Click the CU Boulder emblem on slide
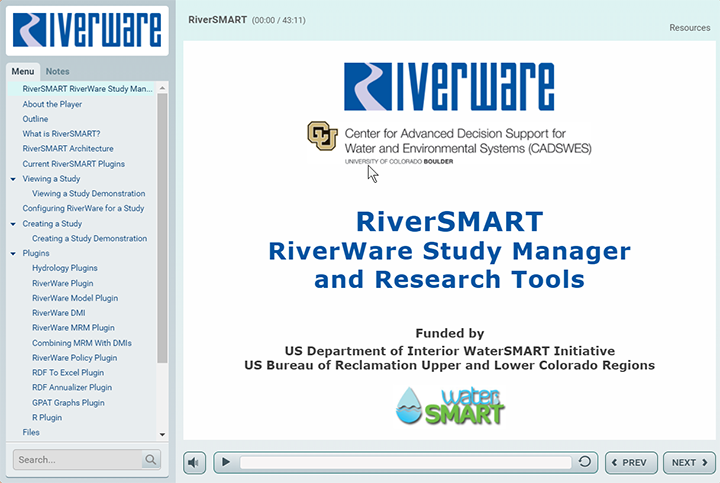 pos(322,136)
